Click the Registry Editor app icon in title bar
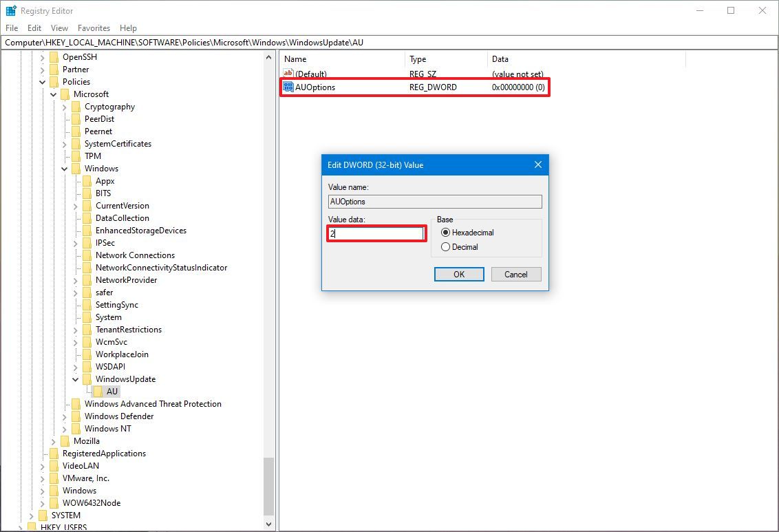 tap(11, 10)
